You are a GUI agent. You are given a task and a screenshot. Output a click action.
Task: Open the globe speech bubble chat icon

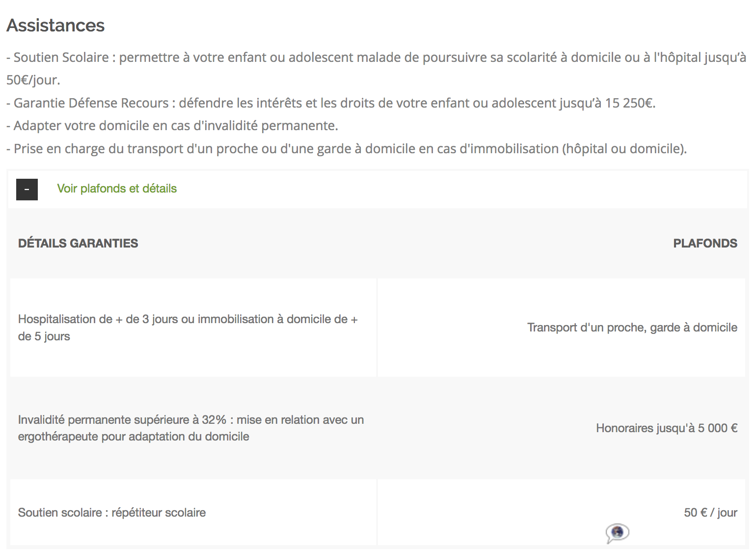click(x=617, y=532)
